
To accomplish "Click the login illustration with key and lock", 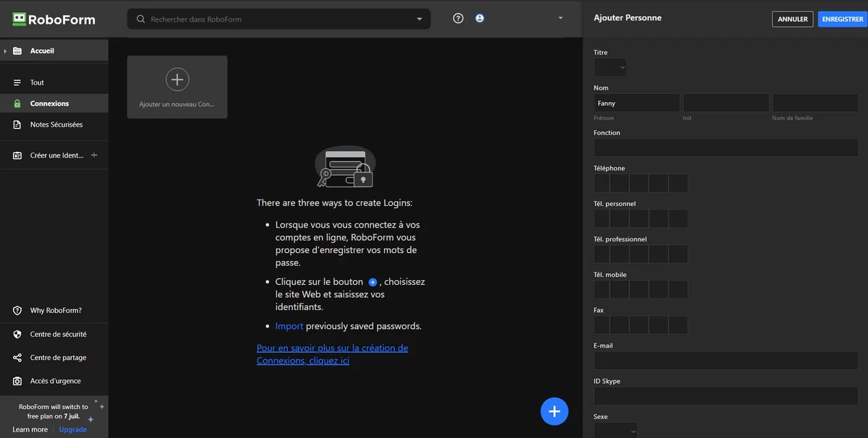I will pyautogui.click(x=345, y=167).
